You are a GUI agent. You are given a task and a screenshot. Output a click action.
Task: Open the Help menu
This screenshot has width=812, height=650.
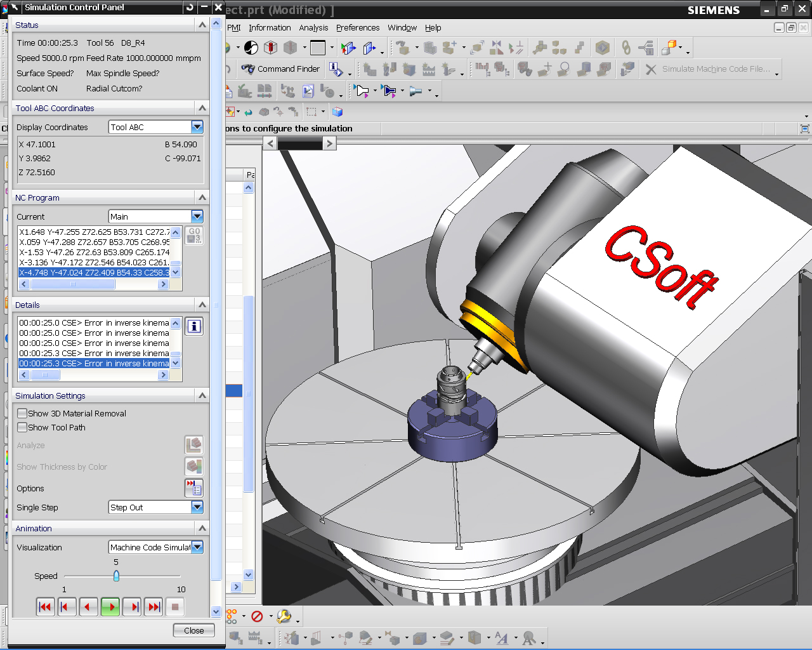coord(433,28)
